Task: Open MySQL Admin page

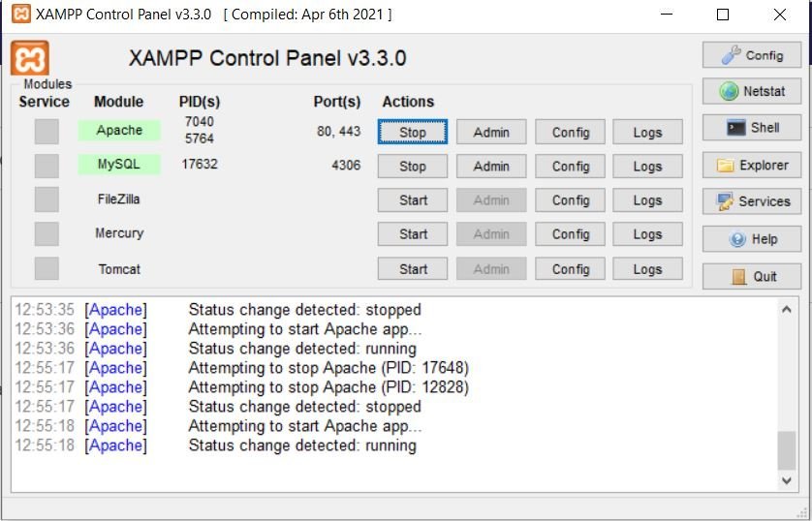Action: (x=491, y=166)
